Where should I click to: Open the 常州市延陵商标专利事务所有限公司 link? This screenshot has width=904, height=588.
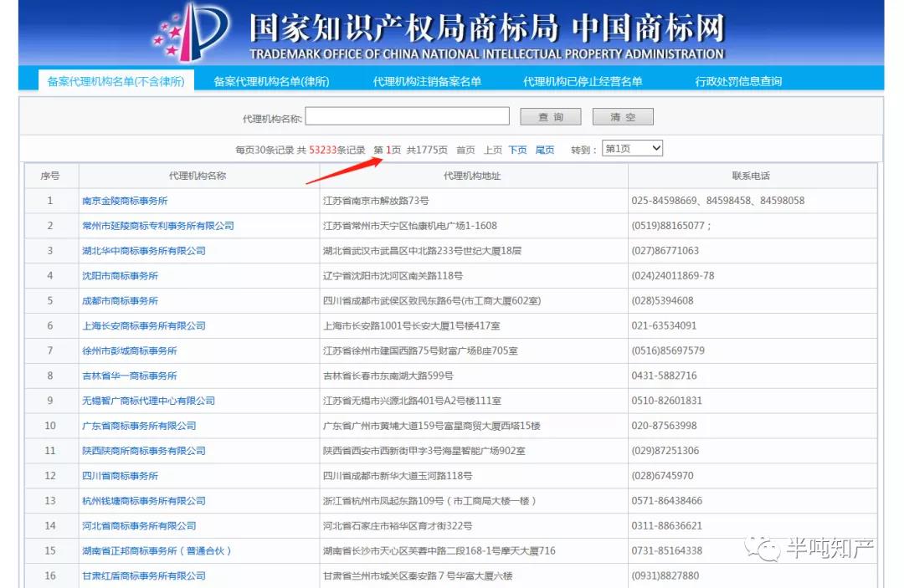(158, 226)
